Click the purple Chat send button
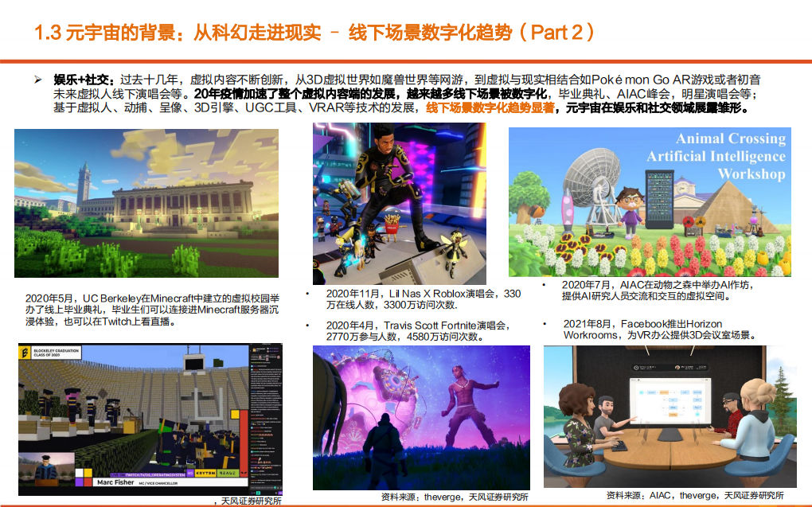 point(280,493)
